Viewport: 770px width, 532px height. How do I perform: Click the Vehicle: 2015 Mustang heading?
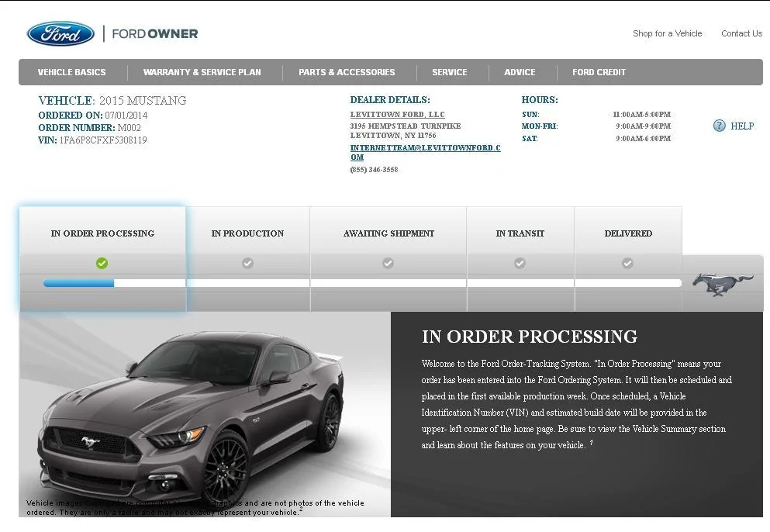point(112,101)
